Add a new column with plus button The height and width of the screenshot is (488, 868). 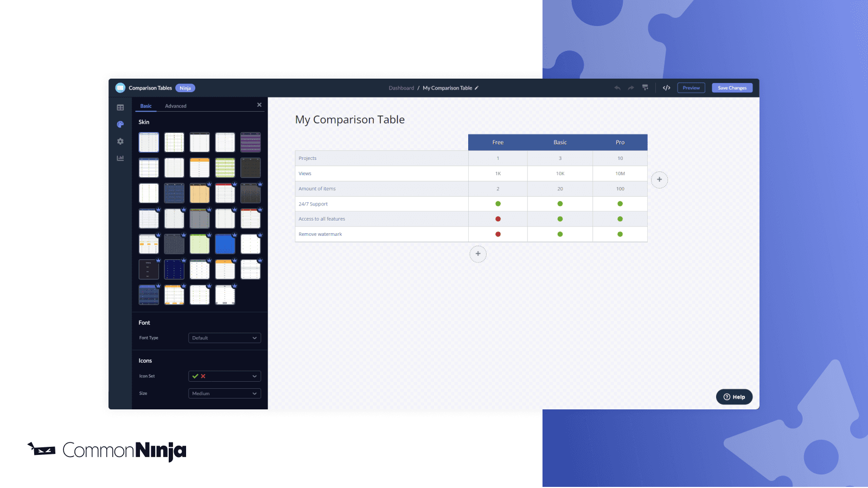[x=659, y=179]
